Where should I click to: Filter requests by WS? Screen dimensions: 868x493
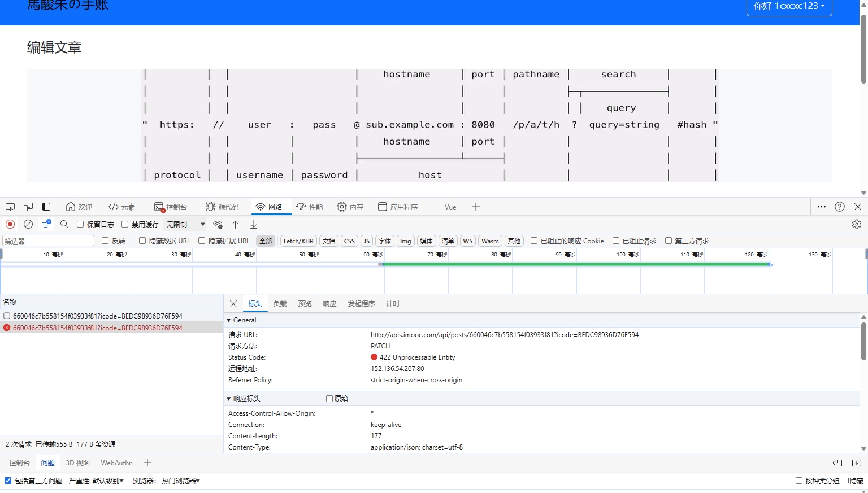click(468, 241)
